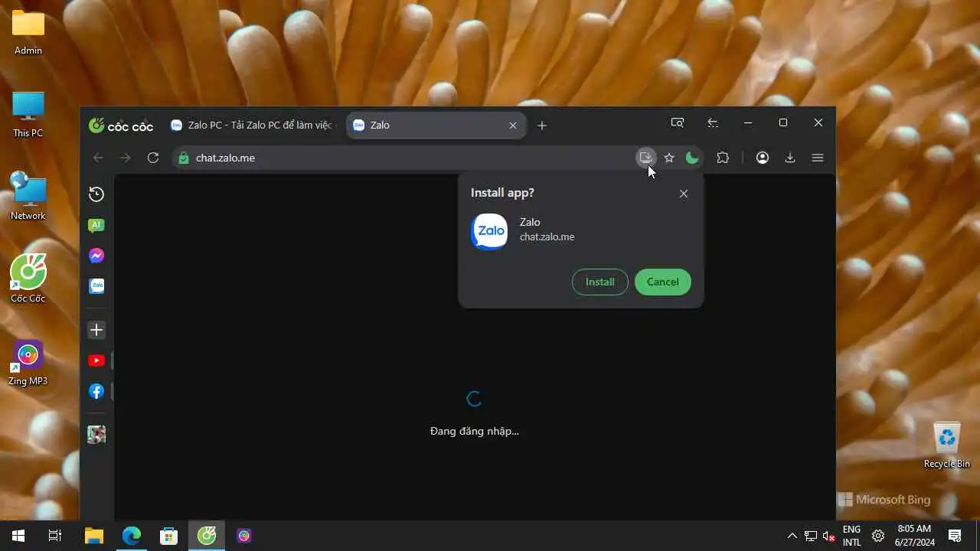Open the Windows Start menu

[18, 536]
